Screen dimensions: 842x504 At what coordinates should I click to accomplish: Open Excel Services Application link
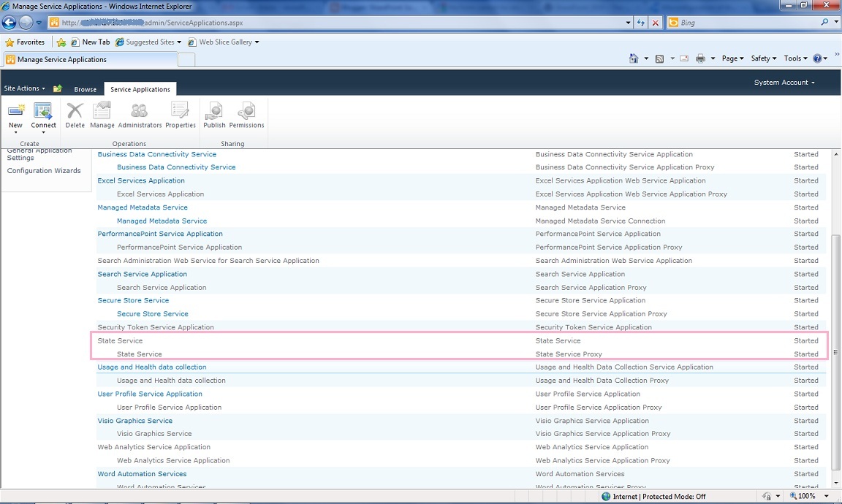[140, 180]
